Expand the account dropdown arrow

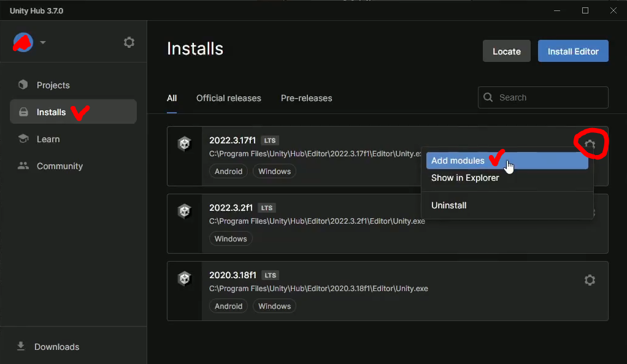tap(43, 42)
